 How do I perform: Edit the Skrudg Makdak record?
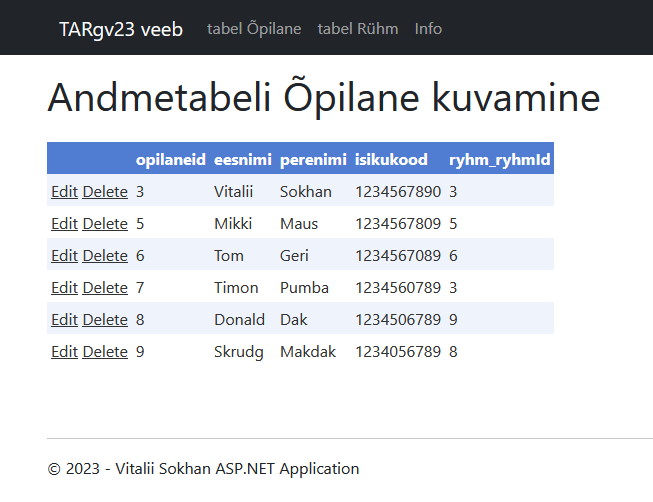[65, 352]
